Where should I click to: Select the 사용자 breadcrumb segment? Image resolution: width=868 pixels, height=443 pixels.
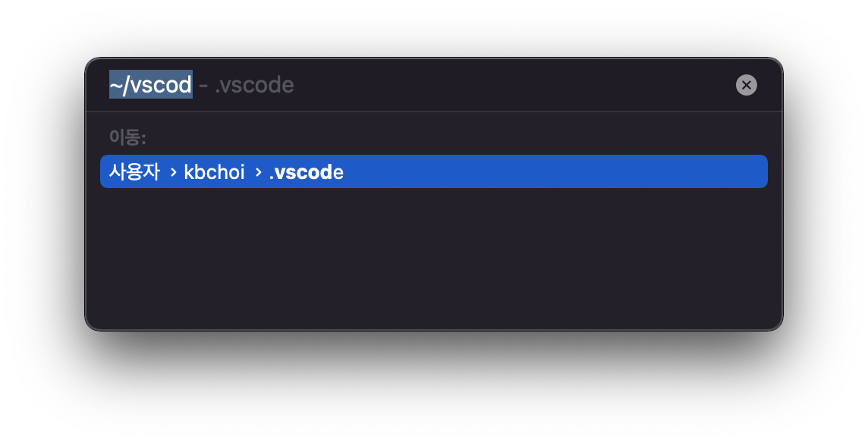click(134, 171)
